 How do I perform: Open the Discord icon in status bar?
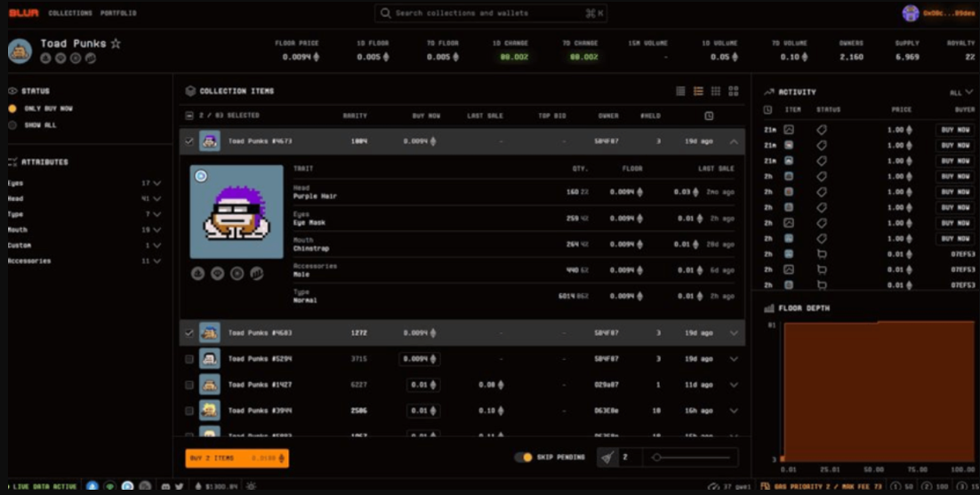[165, 486]
